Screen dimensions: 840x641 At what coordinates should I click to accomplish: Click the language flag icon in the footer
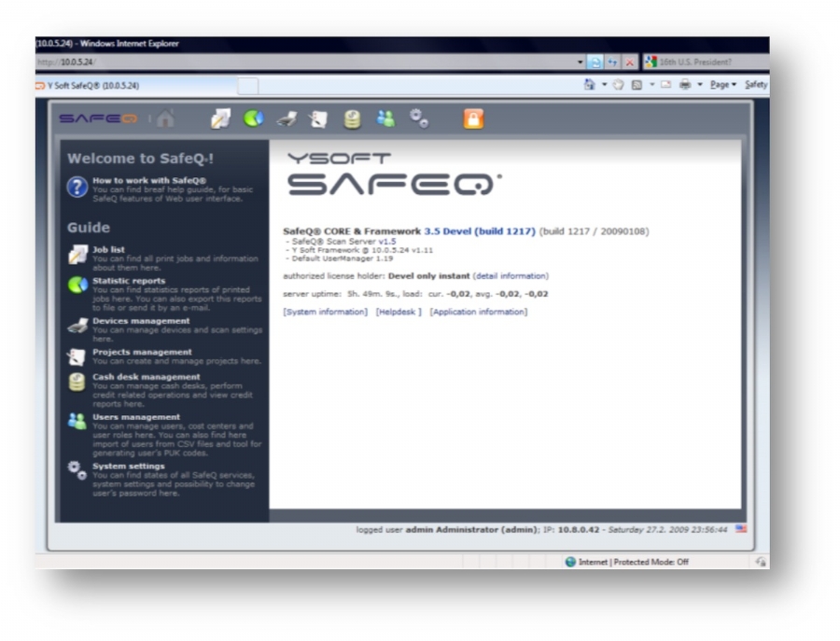[741, 529]
